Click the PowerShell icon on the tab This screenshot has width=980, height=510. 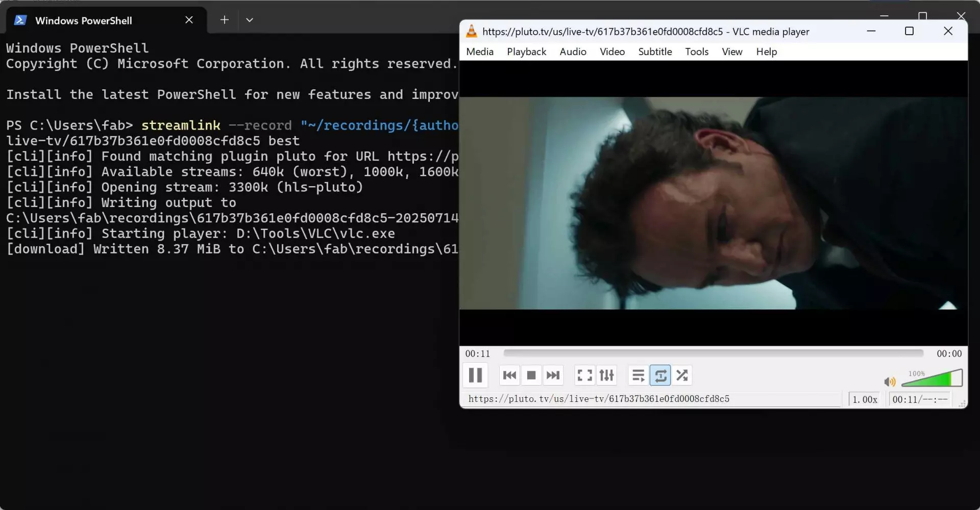coord(20,20)
